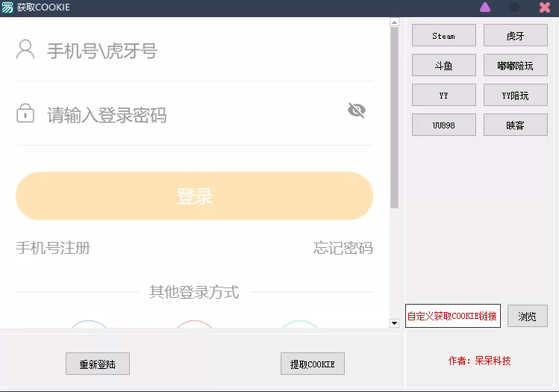This screenshot has width=559, height=392.
Task: Click the 作者：呆呆科技 text
Action: 479,361
